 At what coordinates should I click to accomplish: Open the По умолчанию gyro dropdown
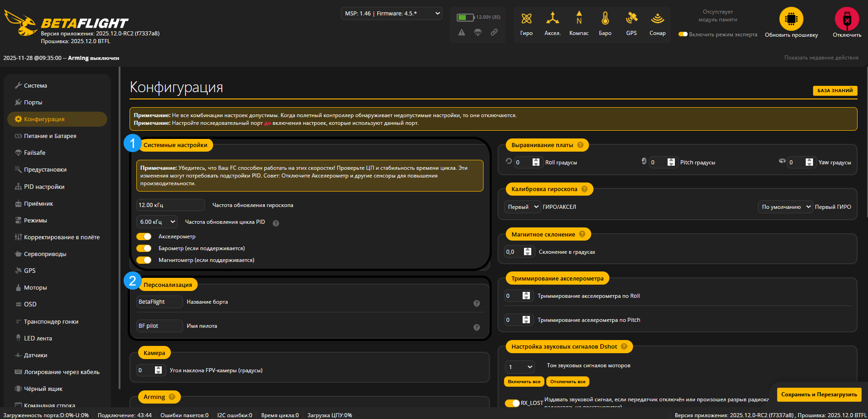pos(785,207)
